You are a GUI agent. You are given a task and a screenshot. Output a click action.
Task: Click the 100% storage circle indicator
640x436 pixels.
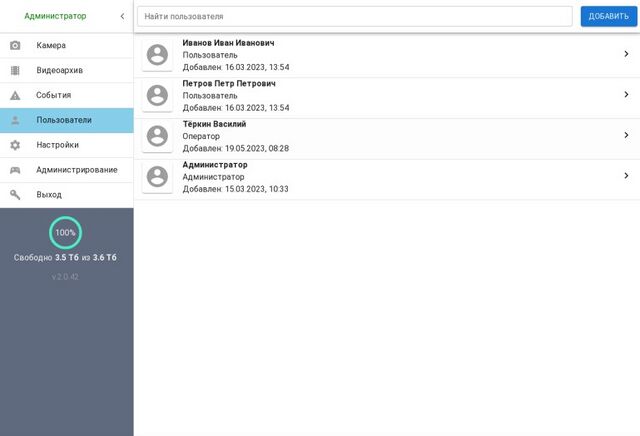coord(65,232)
